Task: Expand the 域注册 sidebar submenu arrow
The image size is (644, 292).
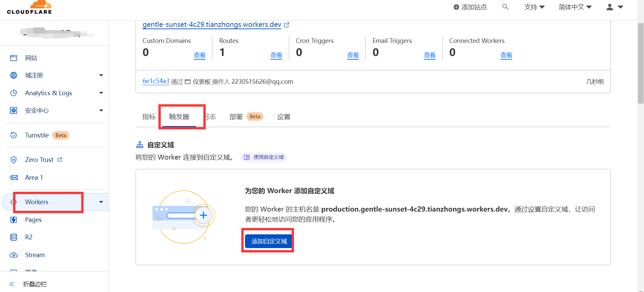Action: coord(101,75)
